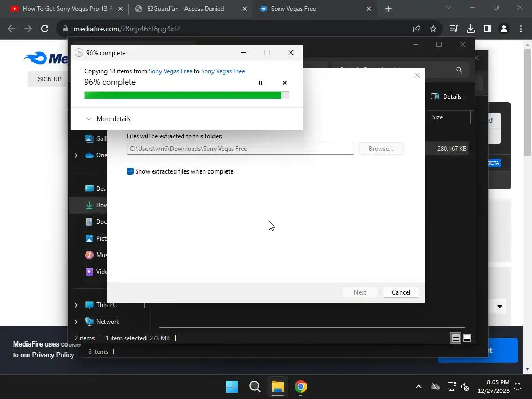The width and height of the screenshot is (532, 399).
Task: Go back in browser history
Action: [x=11, y=29]
